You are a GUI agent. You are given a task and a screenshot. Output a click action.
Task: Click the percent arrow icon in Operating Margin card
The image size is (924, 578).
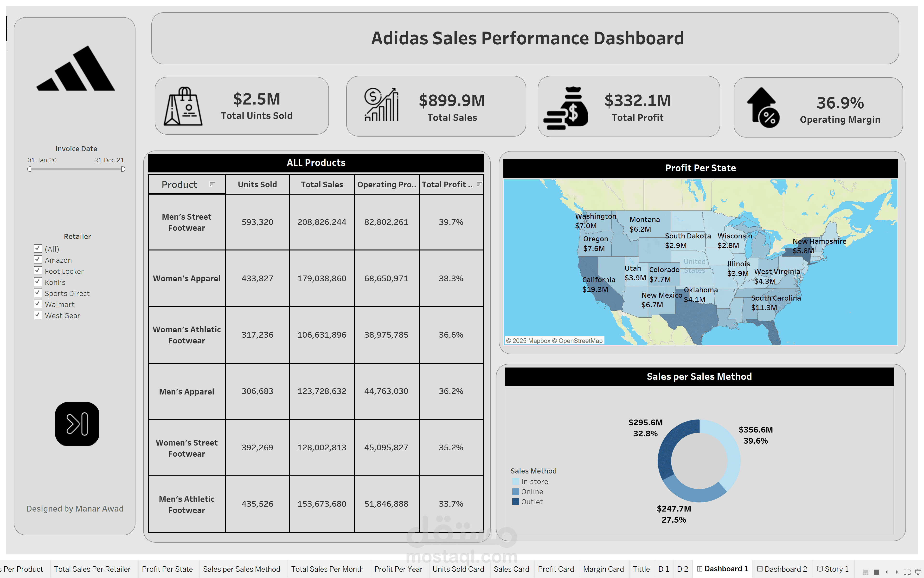coord(763,107)
